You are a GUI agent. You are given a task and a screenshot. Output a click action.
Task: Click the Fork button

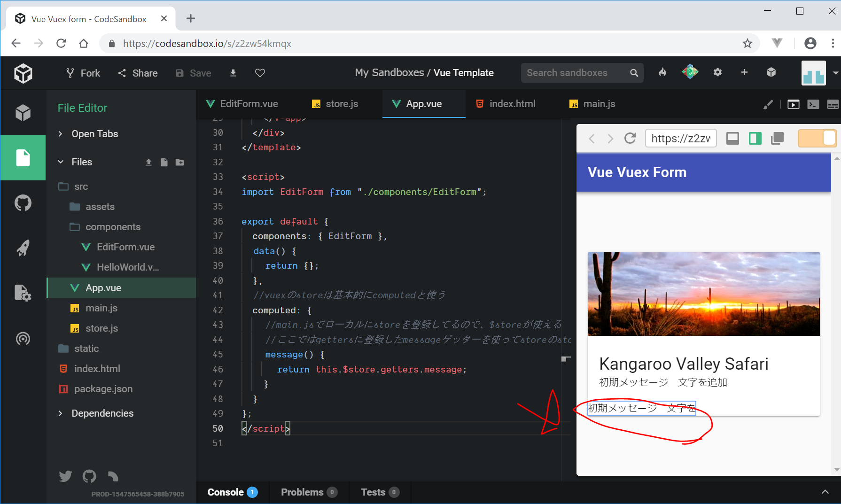point(83,73)
